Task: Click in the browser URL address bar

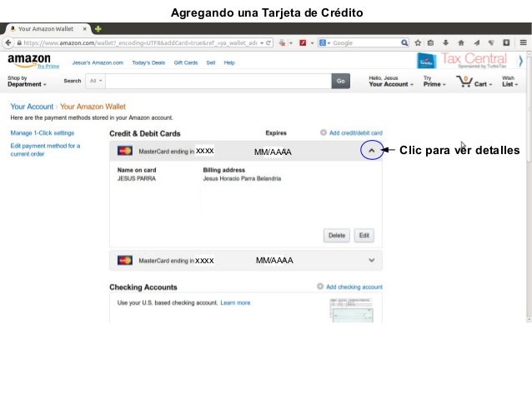Action: pos(139,42)
